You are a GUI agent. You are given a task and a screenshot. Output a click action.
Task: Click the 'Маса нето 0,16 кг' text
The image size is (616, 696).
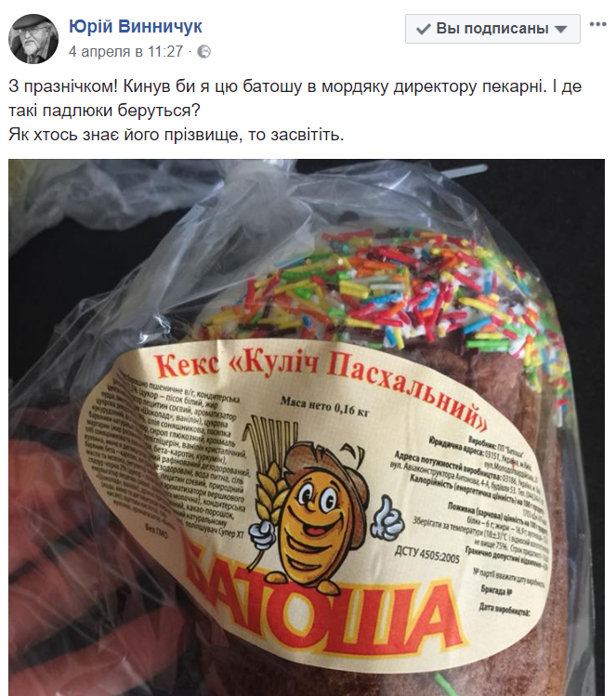click(324, 406)
